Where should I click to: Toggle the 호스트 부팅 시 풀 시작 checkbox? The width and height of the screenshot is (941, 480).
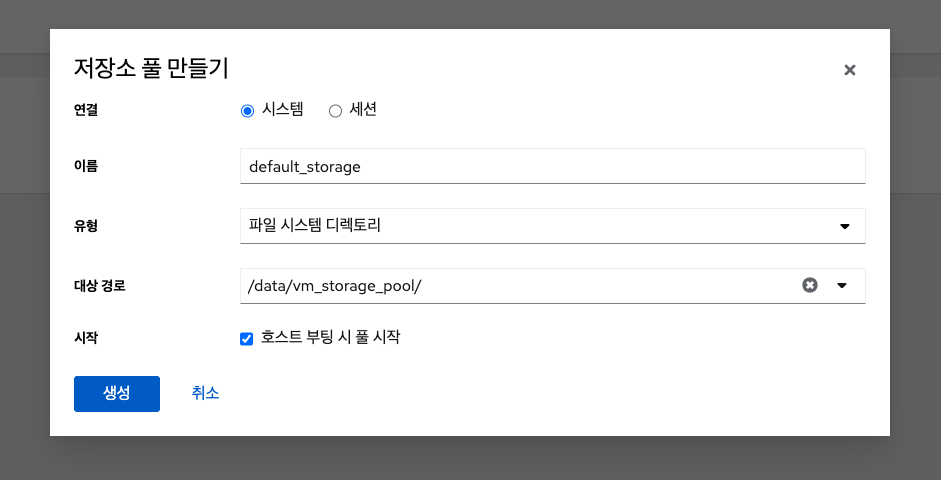point(247,339)
